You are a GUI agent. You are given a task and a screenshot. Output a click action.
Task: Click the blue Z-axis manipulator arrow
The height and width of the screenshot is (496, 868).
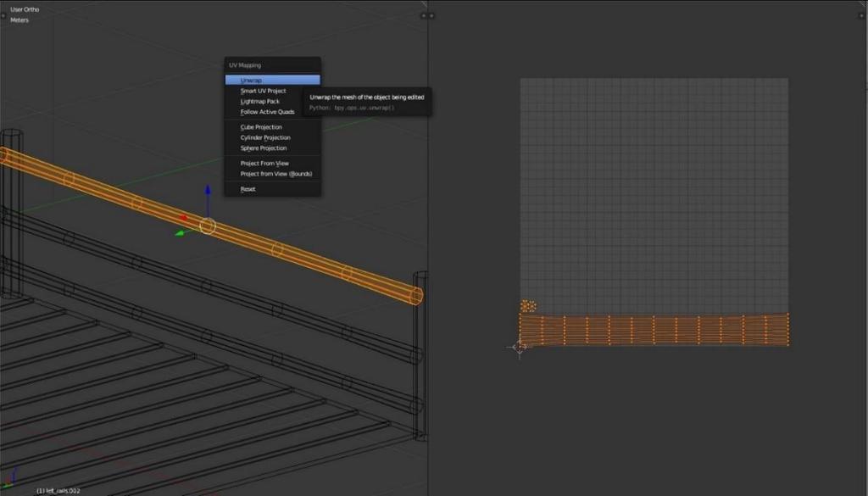click(208, 191)
